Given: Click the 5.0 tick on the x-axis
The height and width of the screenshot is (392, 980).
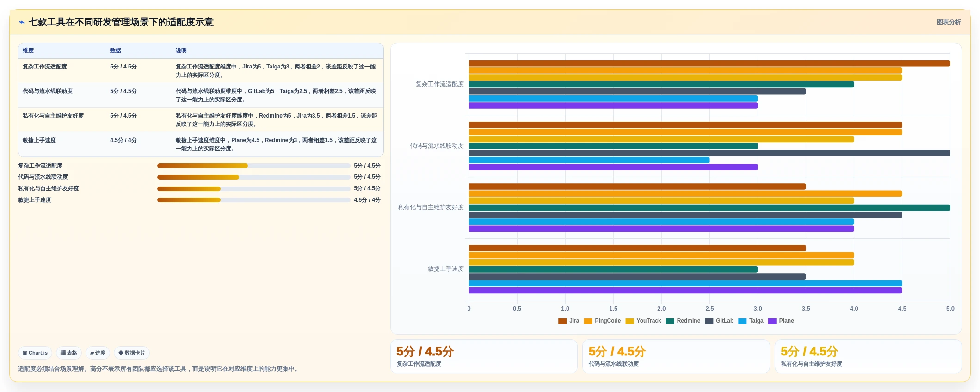Looking at the screenshot, I should (x=950, y=309).
